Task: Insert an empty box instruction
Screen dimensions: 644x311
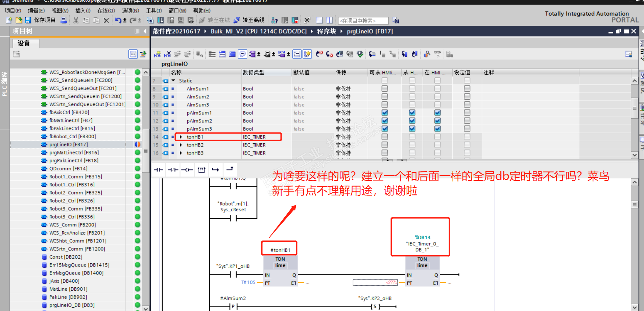Action: 201,170
